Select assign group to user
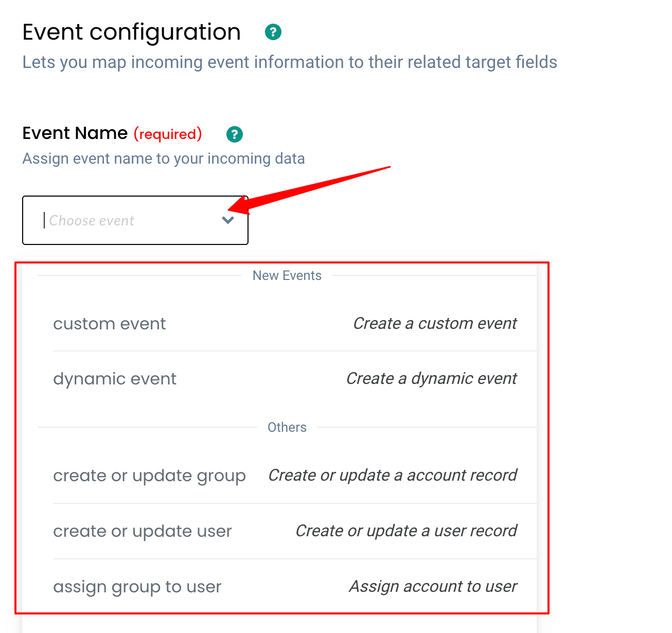This screenshot has height=633, width=672. click(x=137, y=587)
